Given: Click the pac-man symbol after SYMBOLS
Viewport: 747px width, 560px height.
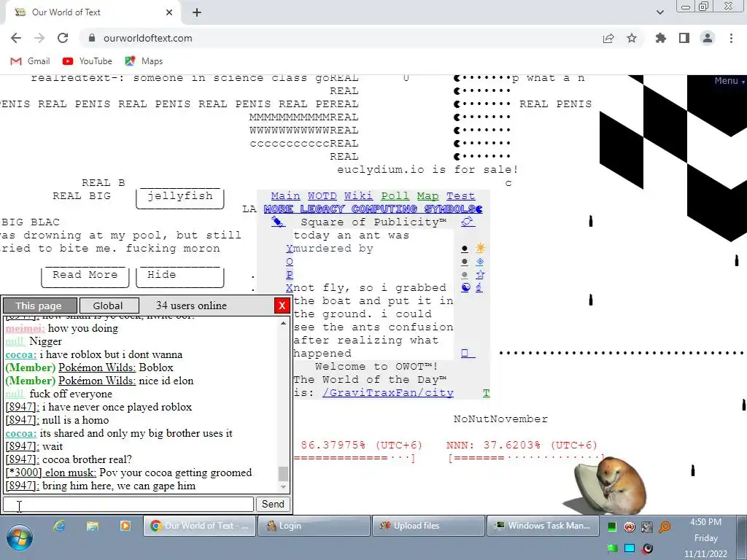Looking at the screenshot, I should click(x=479, y=209).
